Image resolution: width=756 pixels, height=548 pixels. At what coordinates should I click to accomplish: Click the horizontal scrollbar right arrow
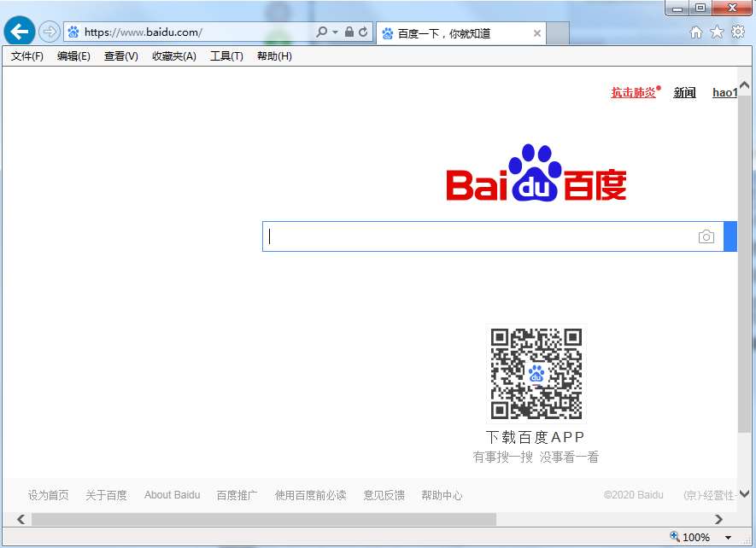(718, 519)
